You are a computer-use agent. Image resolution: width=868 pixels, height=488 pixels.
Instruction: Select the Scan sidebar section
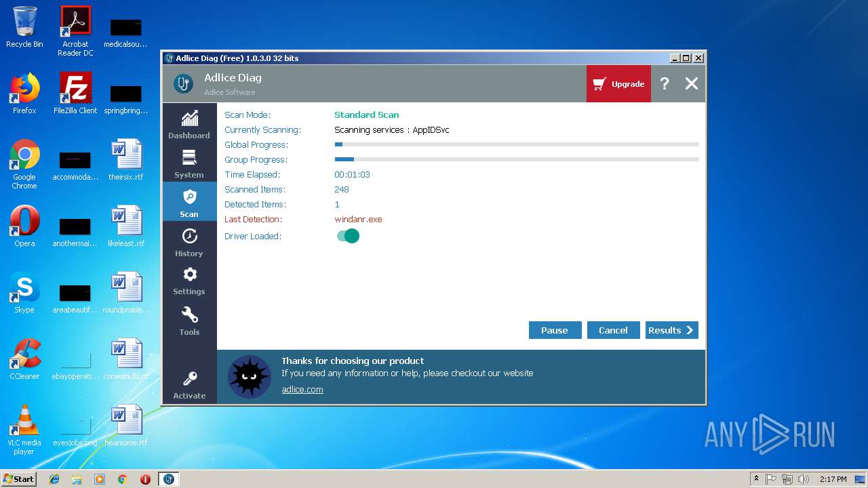(189, 202)
